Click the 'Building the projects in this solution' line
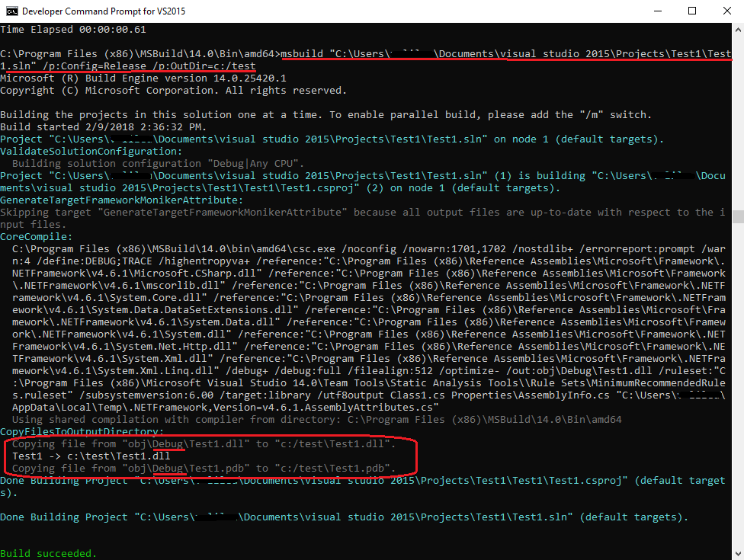This screenshot has width=744, height=560. point(326,115)
